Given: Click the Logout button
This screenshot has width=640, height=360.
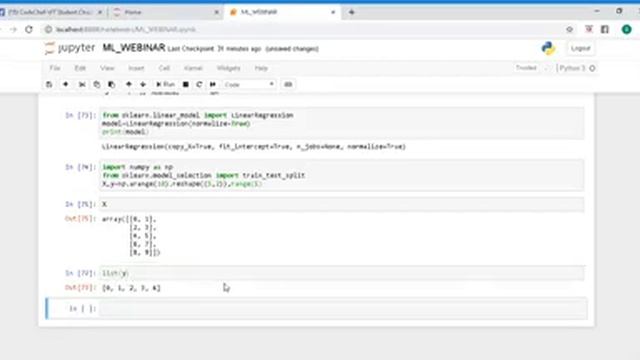Looking at the screenshot, I should point(580,48).
